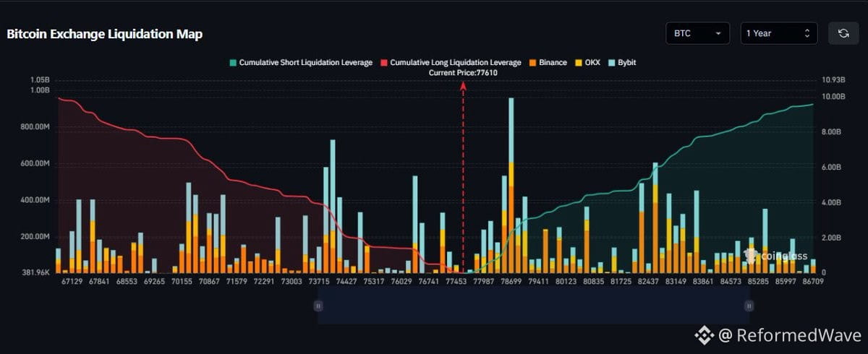Toggle the OKX legend entry

pyautogui.click(x=587, y=63)
